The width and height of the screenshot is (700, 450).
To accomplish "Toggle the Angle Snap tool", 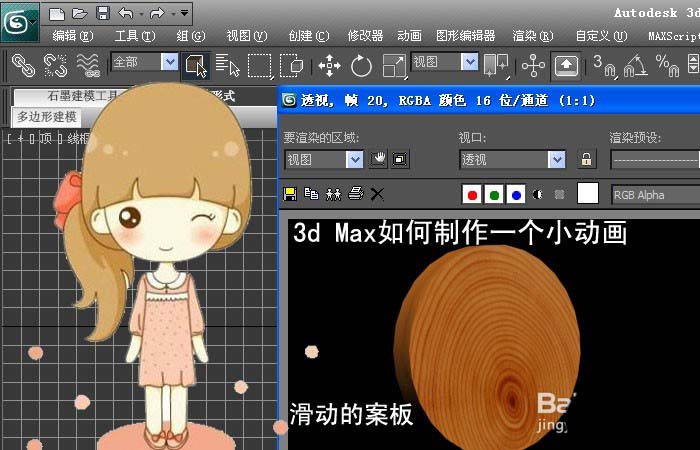I will pos(636,66).
